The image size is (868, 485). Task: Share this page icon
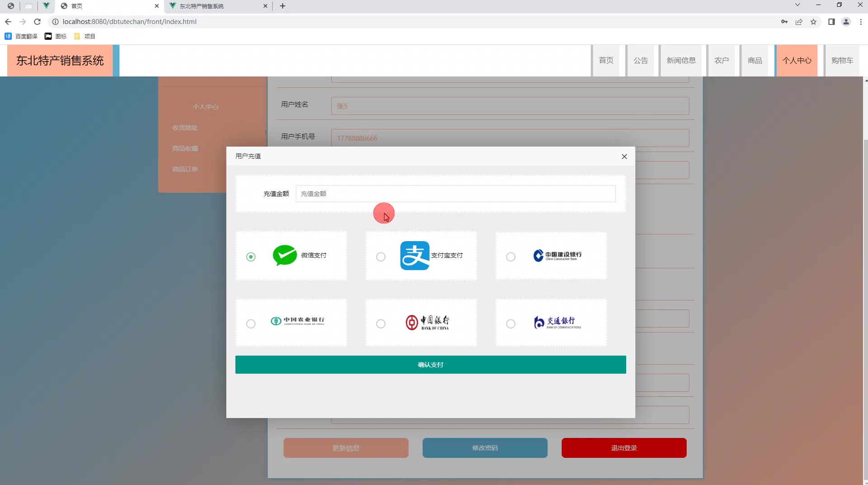pos(799,22)
